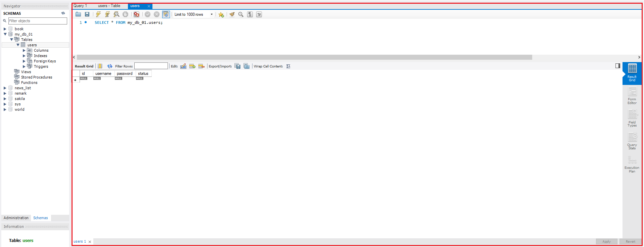This screenshot has height=247, width=644.
Task: Expand the Columns node
Action: coord(24,50)
